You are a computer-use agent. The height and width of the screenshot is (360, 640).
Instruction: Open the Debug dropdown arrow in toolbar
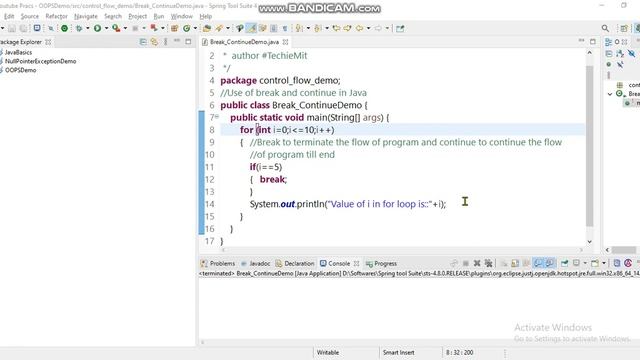pyautogui.click(x=87, y=28)
